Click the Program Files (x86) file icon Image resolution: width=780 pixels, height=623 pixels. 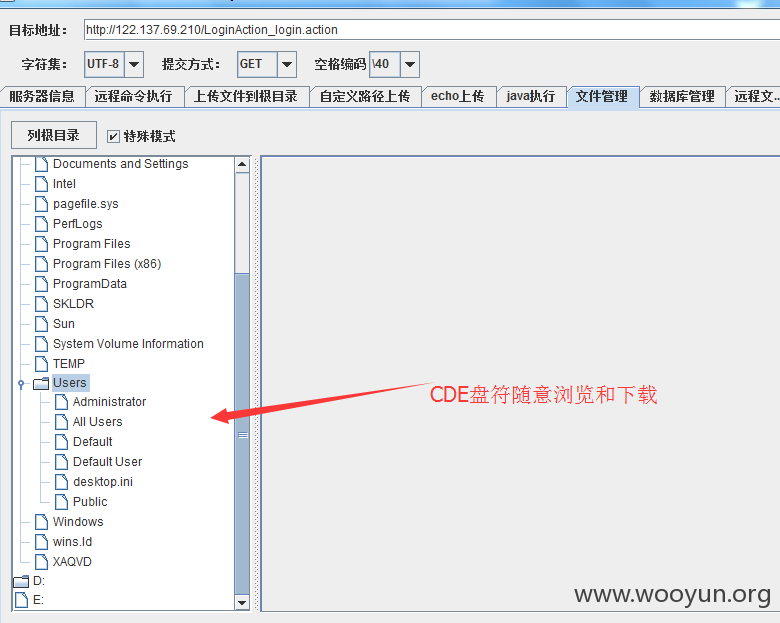point(42,264)
